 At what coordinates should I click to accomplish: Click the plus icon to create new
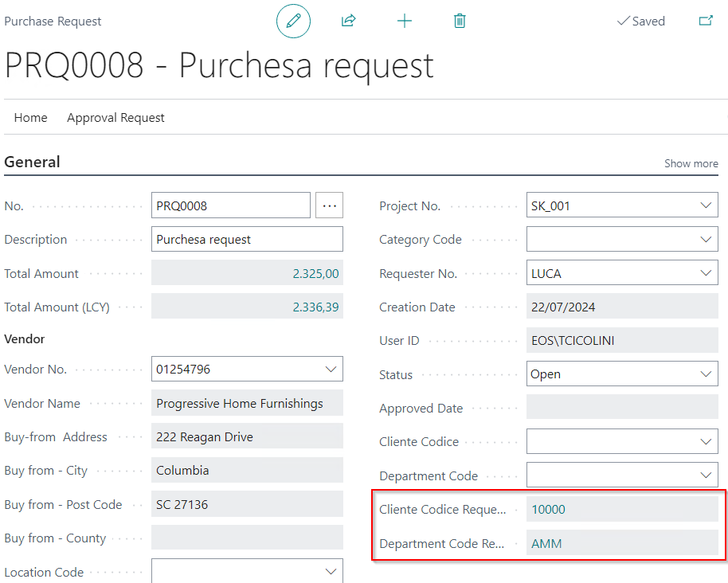(405, 21)
